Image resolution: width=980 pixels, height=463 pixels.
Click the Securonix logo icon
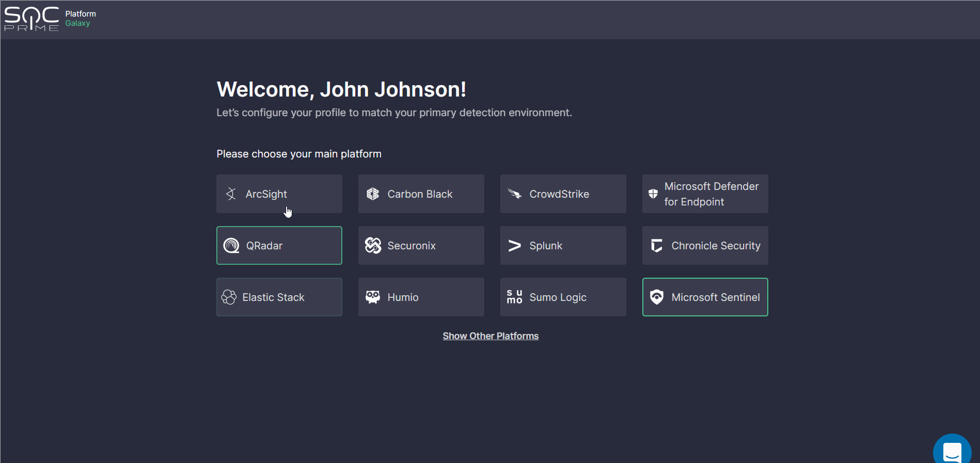[x=373, y=246]
